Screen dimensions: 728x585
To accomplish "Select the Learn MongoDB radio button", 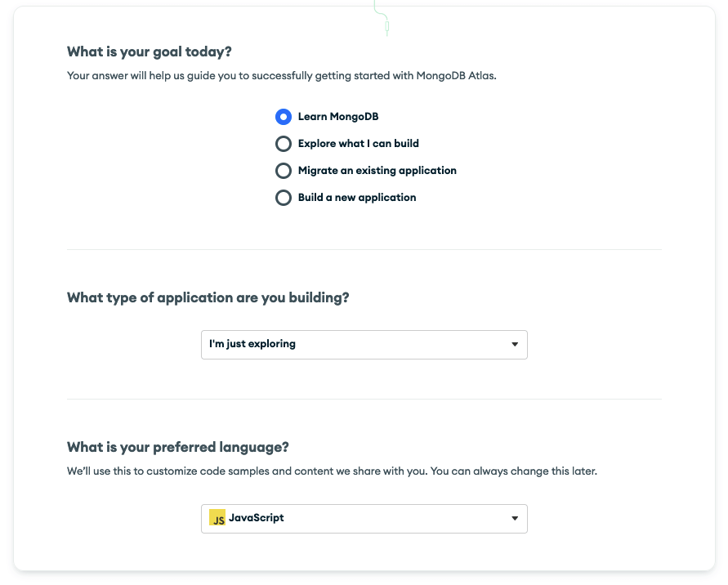I will 284,117.
